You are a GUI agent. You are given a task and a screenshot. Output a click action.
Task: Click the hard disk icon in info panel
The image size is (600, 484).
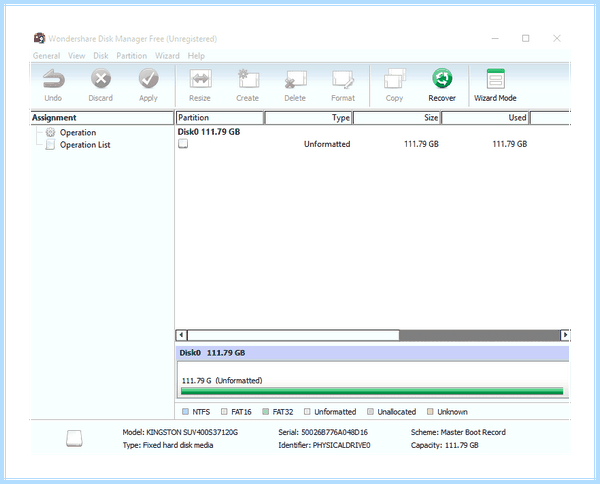point(74,438)
